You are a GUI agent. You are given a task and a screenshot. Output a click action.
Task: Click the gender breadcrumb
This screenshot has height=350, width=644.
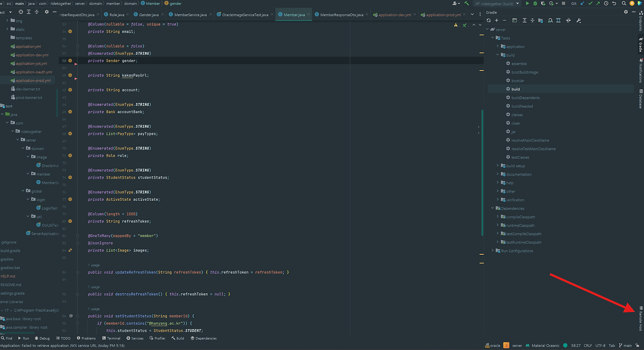(173, 4)
